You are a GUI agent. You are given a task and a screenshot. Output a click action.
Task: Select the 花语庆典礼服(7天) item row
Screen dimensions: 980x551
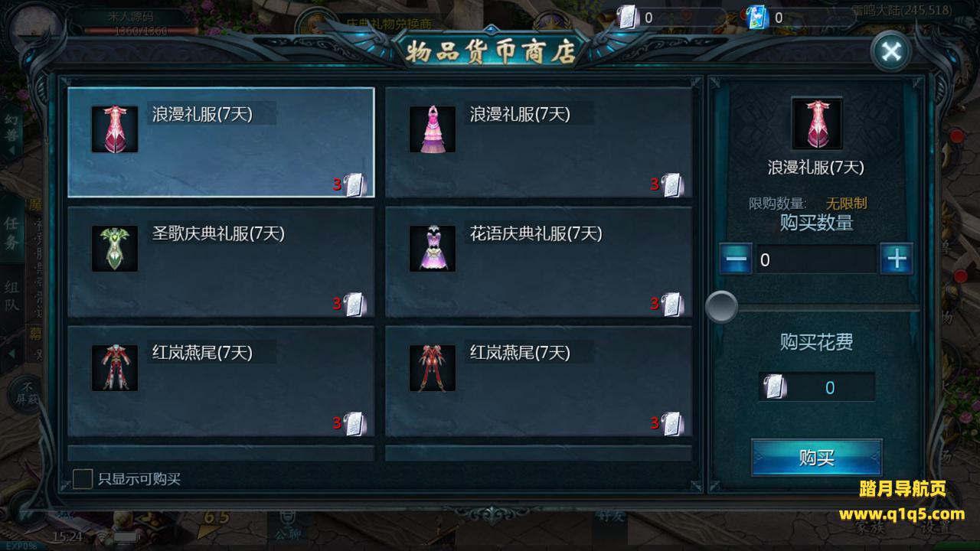pos(538,262)
